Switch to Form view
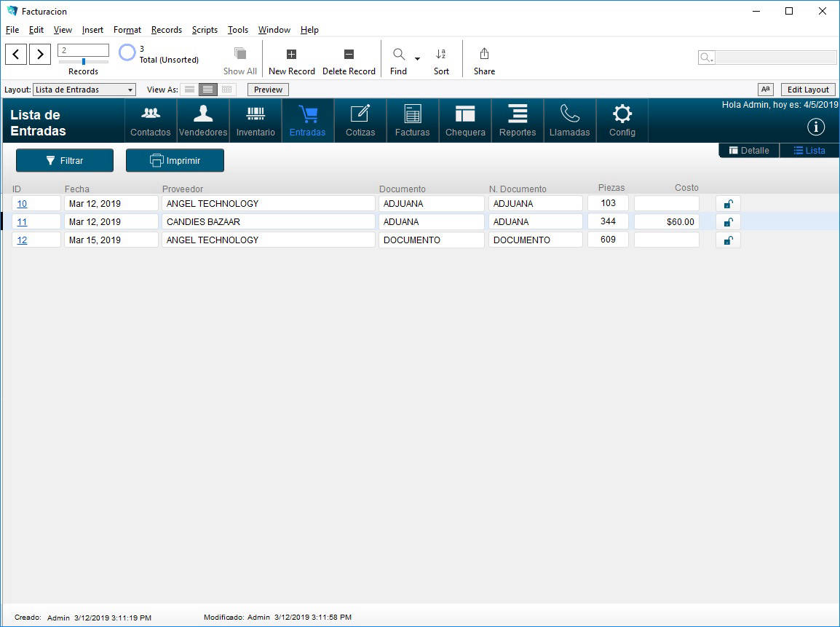 click(190, 90)
